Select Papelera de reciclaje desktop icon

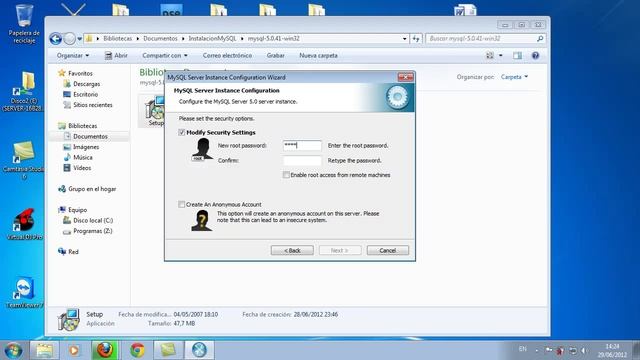pos(24,24)
